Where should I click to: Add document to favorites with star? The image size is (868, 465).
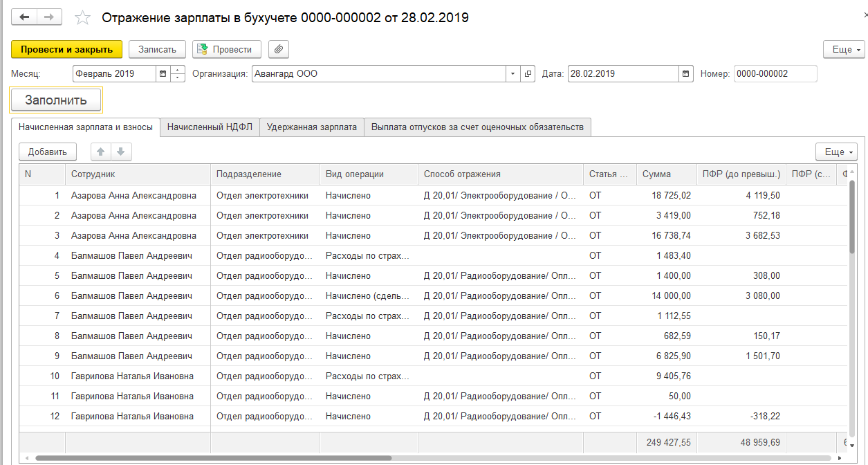pyautogui.click(x=82, y=17)
